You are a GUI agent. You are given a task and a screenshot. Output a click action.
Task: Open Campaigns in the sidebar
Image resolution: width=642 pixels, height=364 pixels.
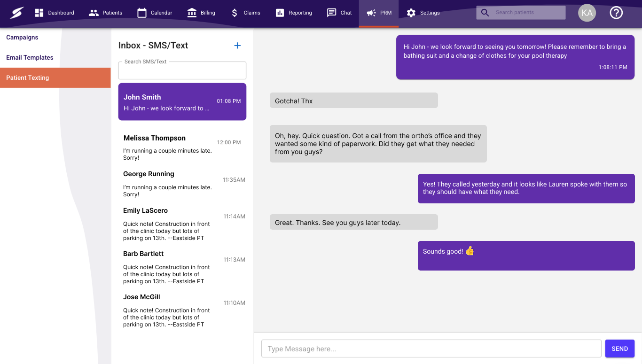[22, 38]
